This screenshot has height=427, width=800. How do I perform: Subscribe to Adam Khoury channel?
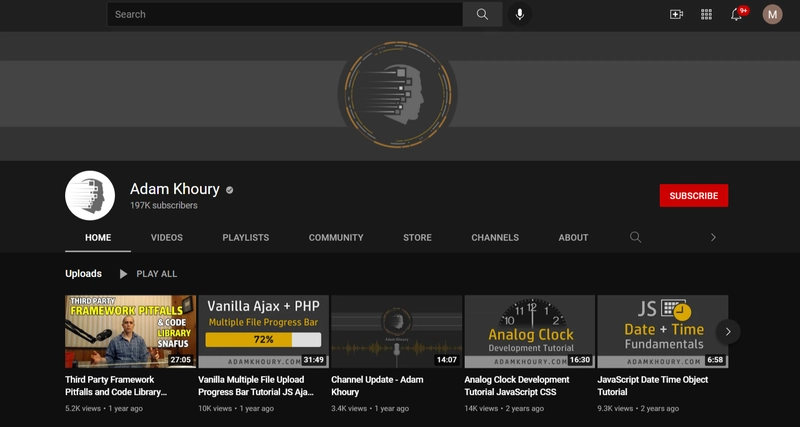(693, 195)
